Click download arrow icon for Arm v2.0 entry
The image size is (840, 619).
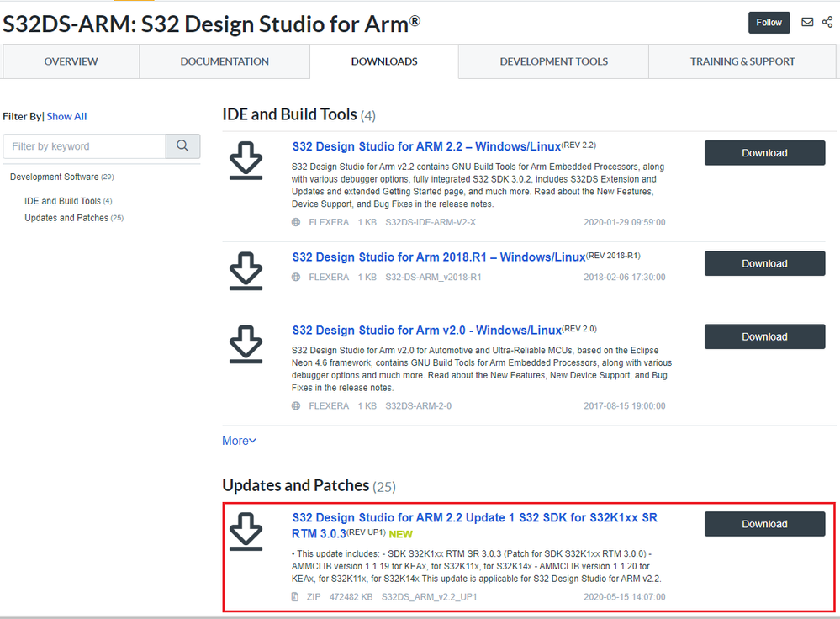246,344
